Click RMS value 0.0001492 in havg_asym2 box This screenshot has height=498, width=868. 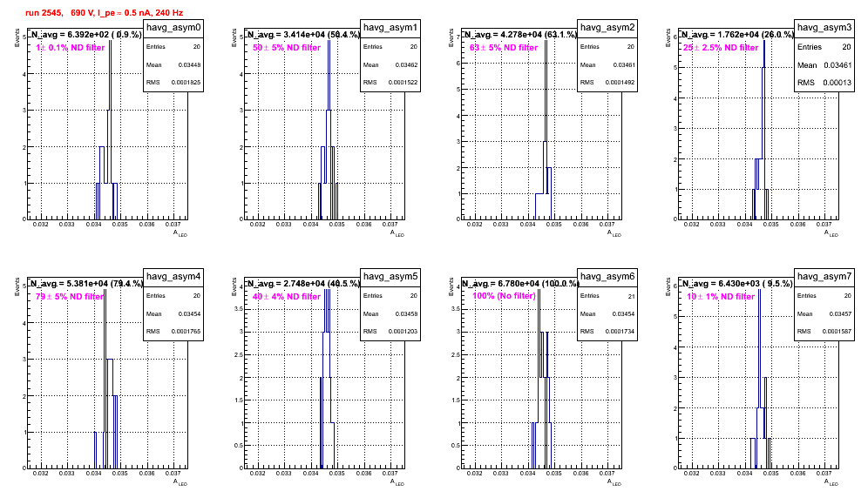(621, 83)
